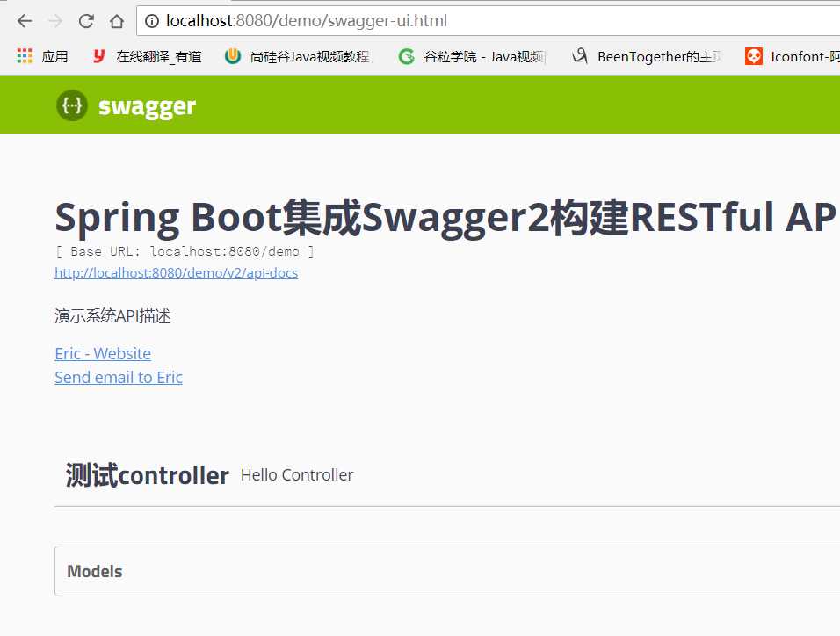840x636 pixels.
Task: Click 谷粒学院 bookmark favicon
Action: 407,55
